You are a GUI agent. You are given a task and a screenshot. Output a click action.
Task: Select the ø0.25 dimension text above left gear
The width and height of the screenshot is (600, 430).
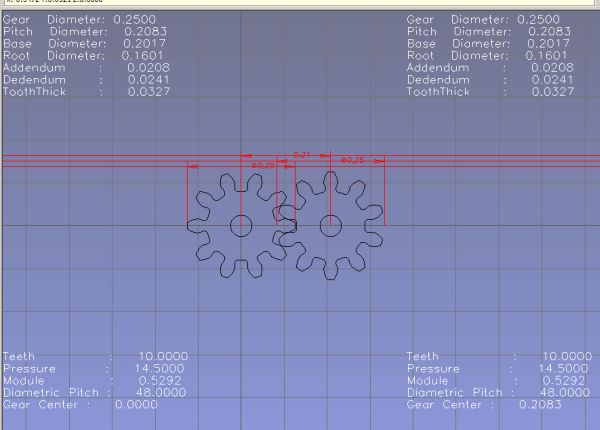263,166
